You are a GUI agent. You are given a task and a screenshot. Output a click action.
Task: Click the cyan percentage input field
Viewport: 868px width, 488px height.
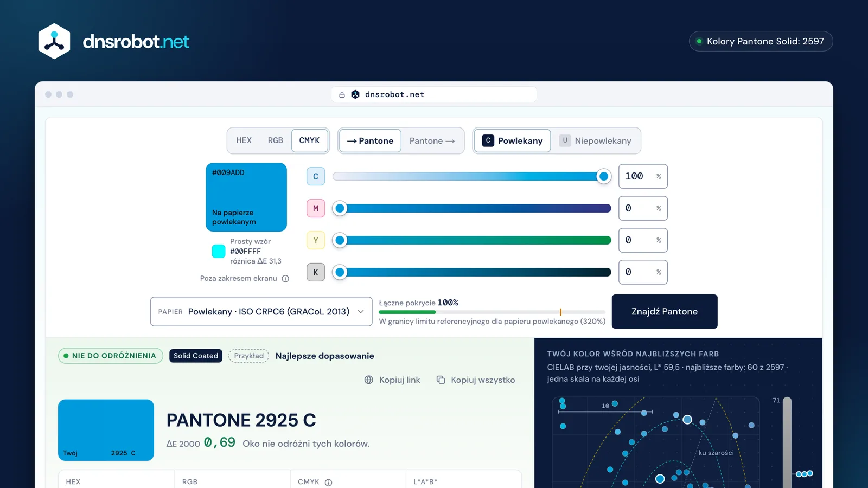[643, 176]
